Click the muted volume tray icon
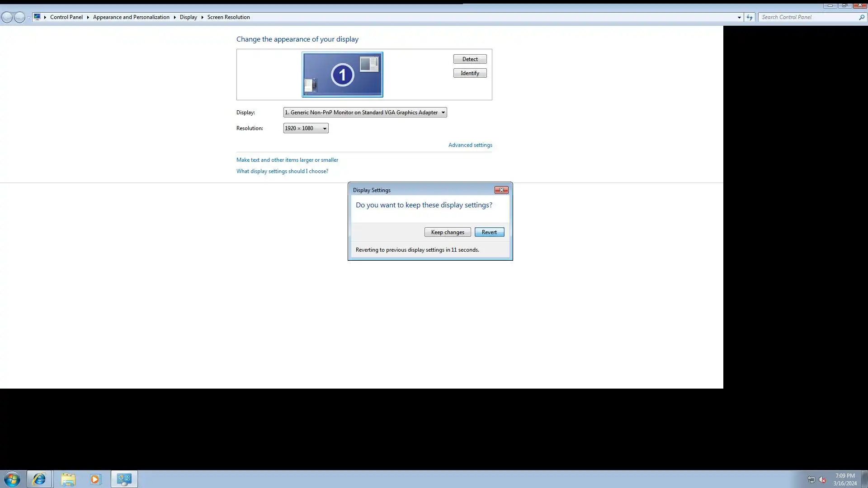The height and width of the screenshot is (488, 868). click(x=822, y=480)
